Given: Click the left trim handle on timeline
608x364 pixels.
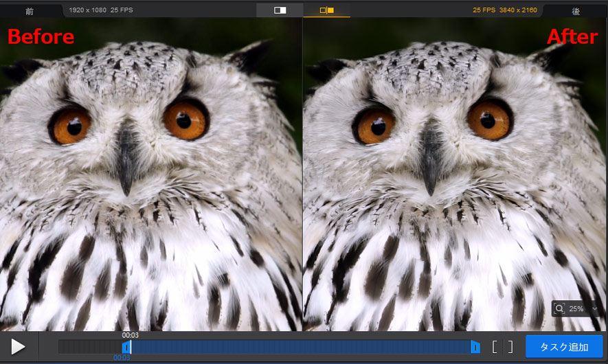Looking at the screenshot, I should point(126,347).
